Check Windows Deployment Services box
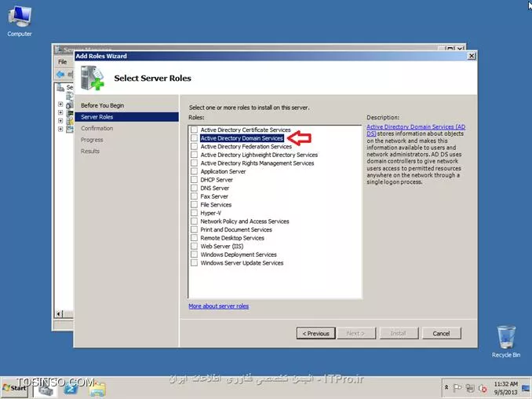 coord(194,254)
